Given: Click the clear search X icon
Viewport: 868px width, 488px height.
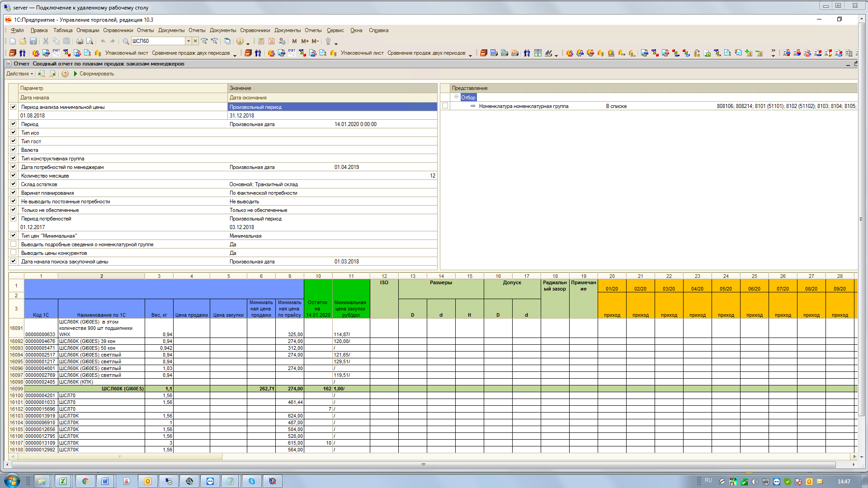Looking at the screenshot, I should click(x=195, y=41).
